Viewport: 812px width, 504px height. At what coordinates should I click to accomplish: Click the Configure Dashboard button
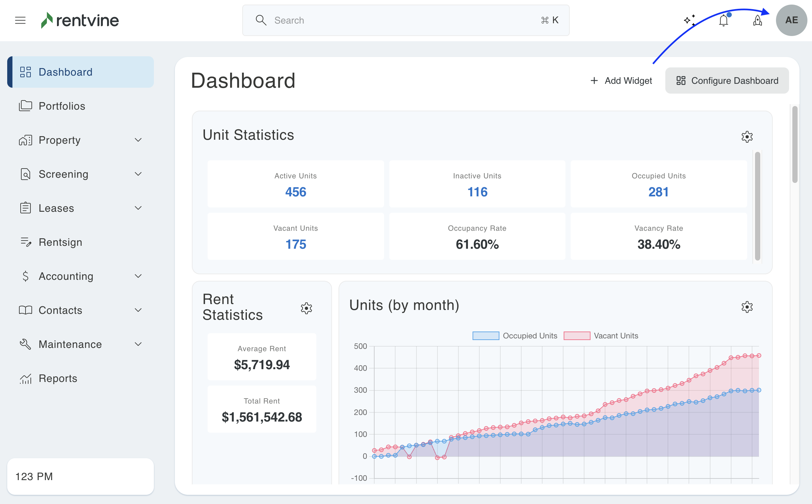(x=727, y=81)
